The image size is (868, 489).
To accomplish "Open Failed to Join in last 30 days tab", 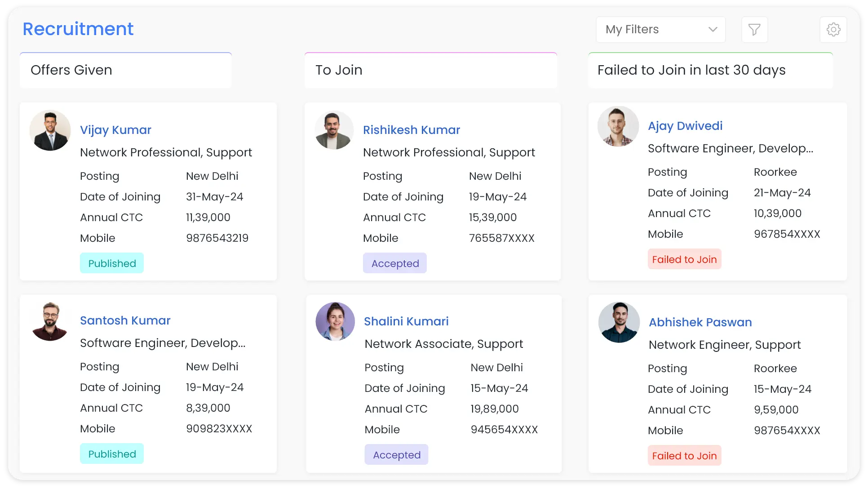I will [x=710, y=70].
